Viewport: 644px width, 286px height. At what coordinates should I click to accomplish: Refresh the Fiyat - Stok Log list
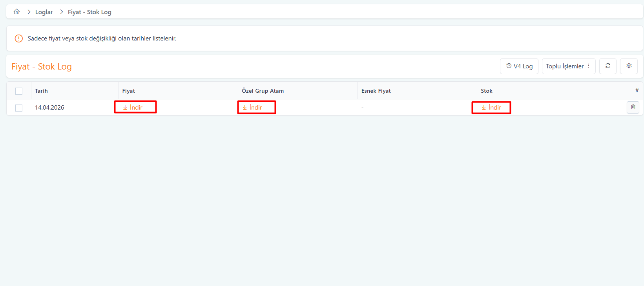[x=608, y=66]
